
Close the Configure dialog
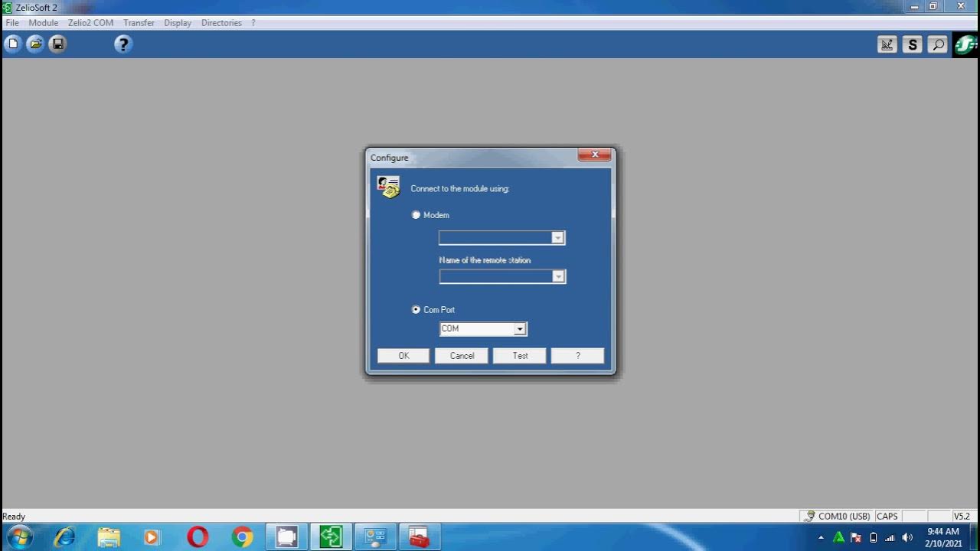point(595,155)
